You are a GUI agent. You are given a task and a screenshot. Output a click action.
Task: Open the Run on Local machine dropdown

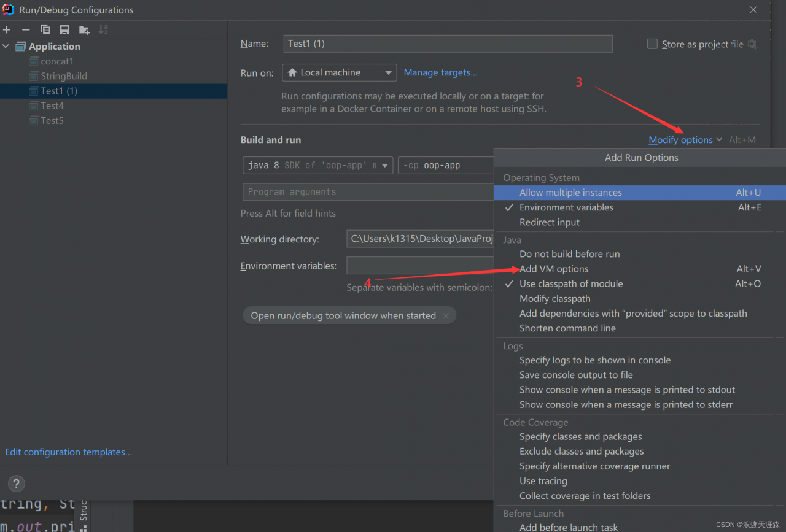click(339, 72)
